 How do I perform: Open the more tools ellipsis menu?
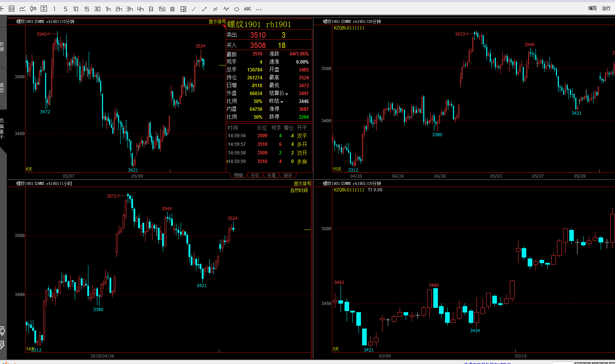[x=259, y=9]
